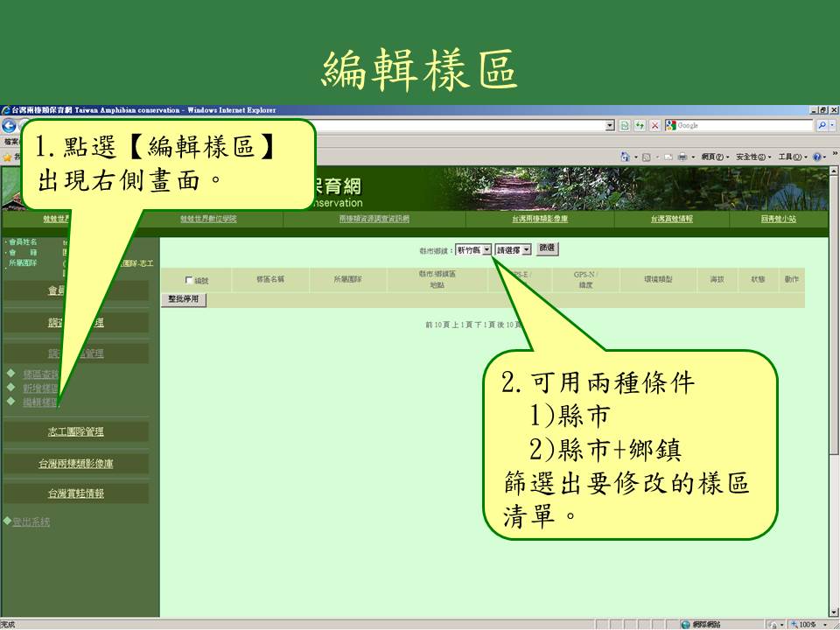Viewport: 840px width, 630px height.
Task: Open the 新竹縣 county dropdown
Action: tap(473, 250)
